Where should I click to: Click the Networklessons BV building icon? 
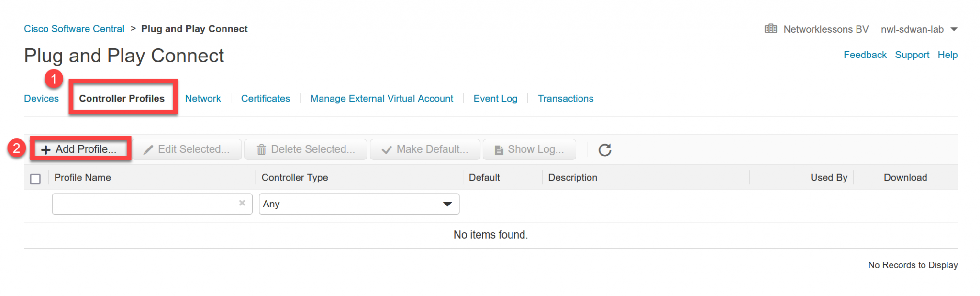point(771,29)
